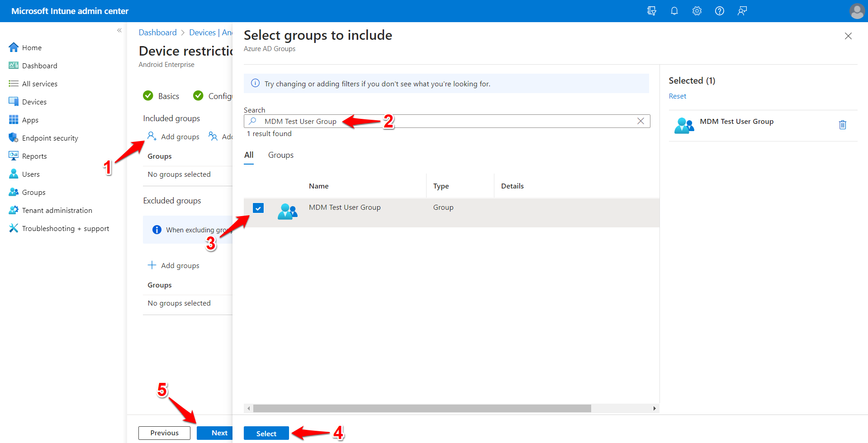Switch to the All tab

[248, 155]
